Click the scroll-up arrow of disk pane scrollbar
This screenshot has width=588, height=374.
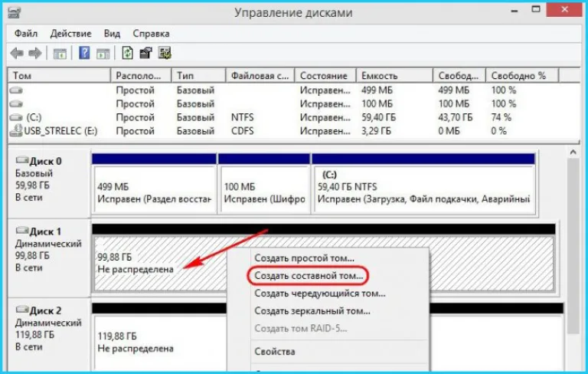click(x=573, y=152)
